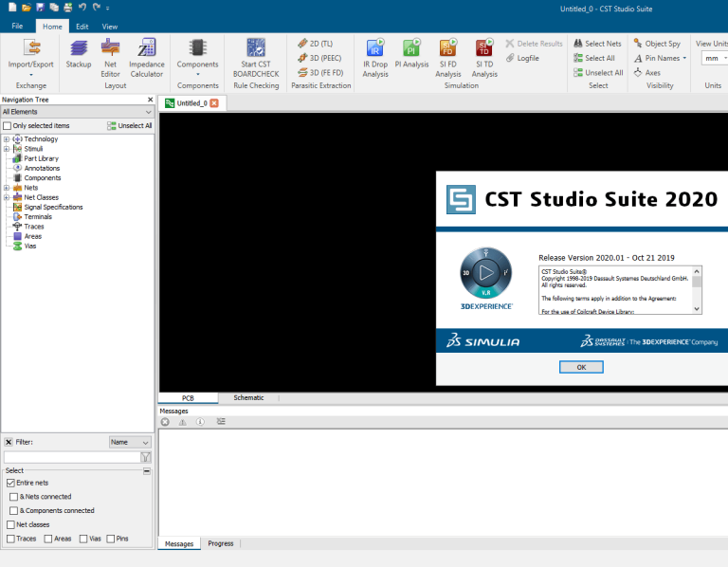728x567 pixels.
Task: Open the filter Name dropdown
Action: click(130, 442)
